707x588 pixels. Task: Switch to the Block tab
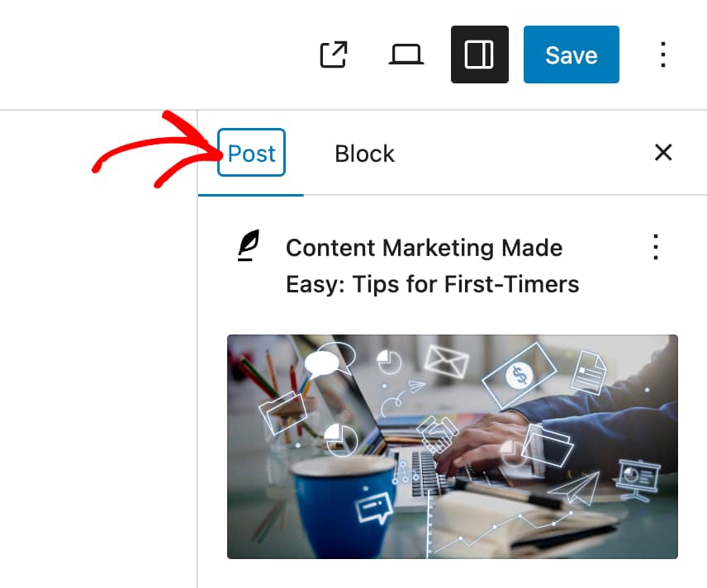point(364,154)
